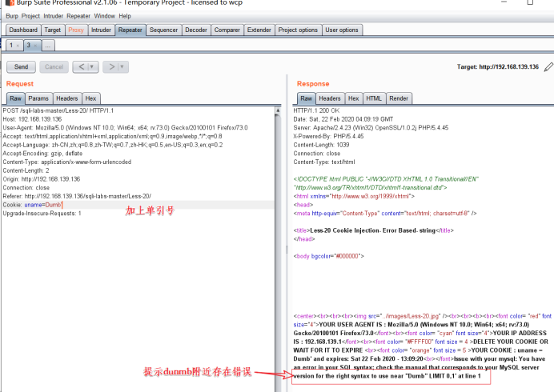Add a new Repeater tab with the ellipsis tab
554x392 pixels.
point(48,46)
